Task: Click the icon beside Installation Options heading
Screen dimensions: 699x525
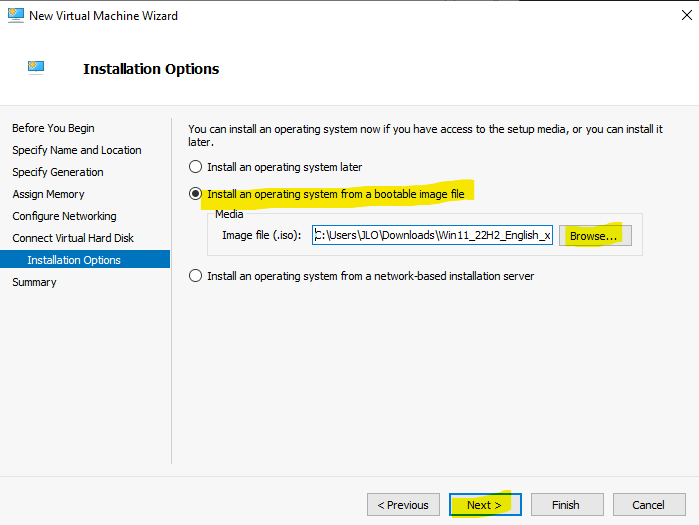Action: point(36,68)
